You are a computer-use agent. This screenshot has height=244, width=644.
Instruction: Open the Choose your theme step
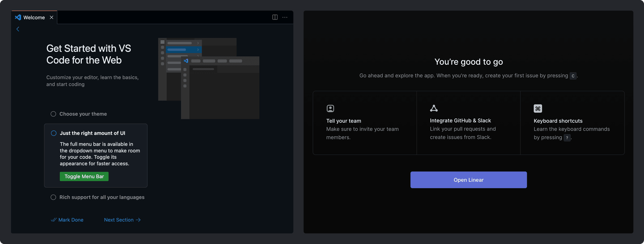(x=83, y=114)
